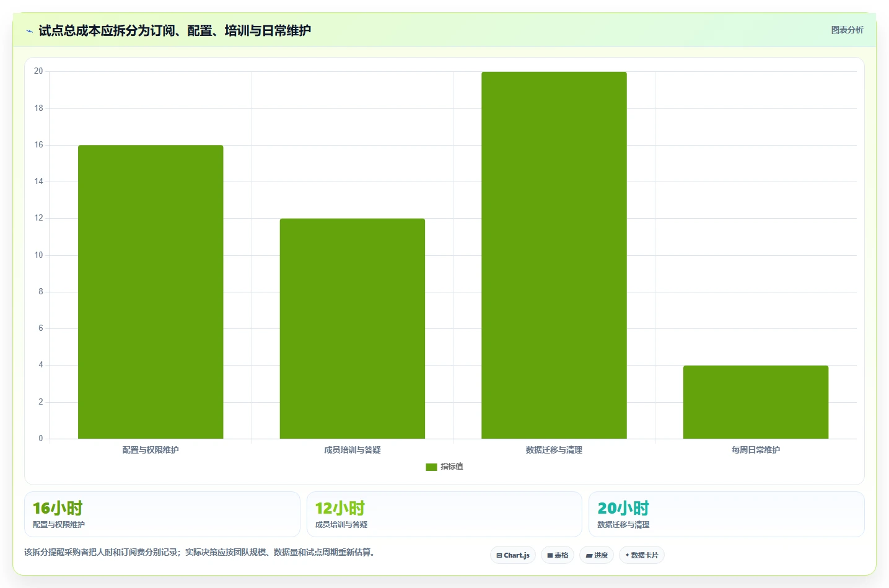The height and width of the screenshot is (588, 889).
Task: Click the 12小时 value in the stat card
Action: click(x=340, y=508)
